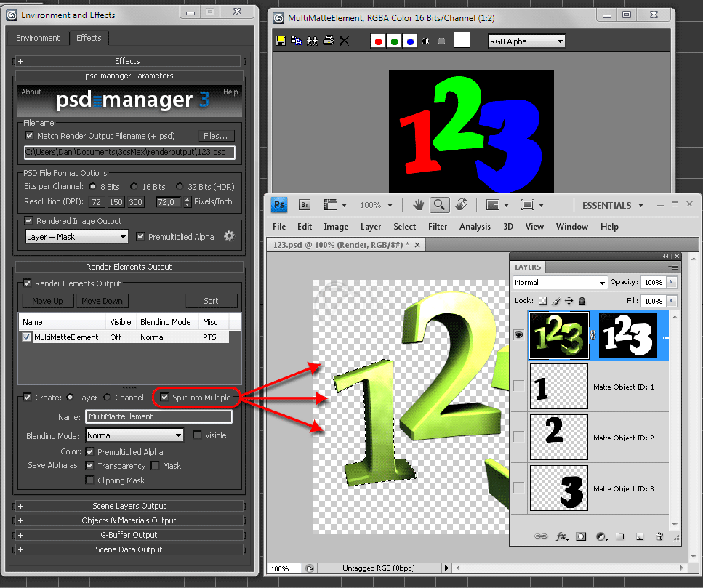
Task: Select the Hand tool in Photoshop bar
Action: 418,205
